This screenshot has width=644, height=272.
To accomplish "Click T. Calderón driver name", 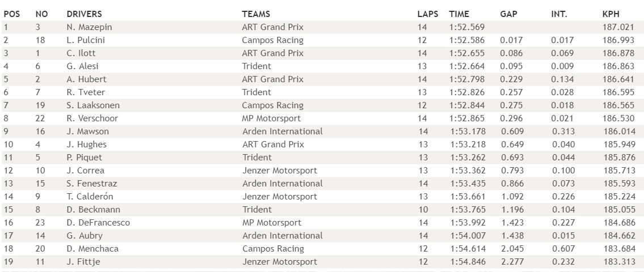I will (90, 197).
